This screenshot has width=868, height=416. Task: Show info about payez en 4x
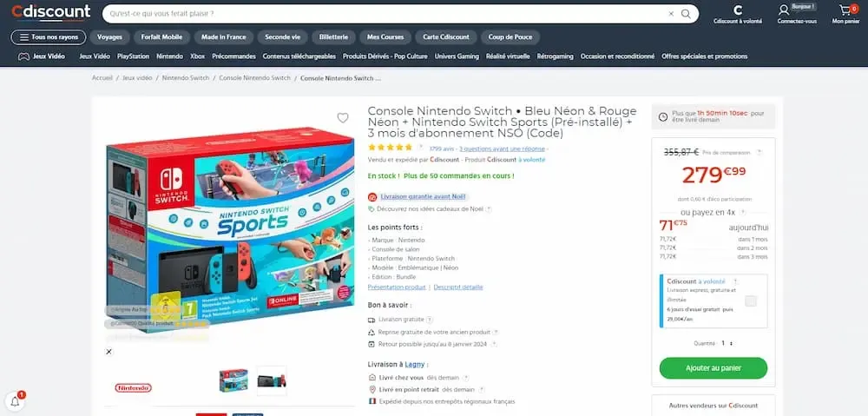click(x=742, y=212)
